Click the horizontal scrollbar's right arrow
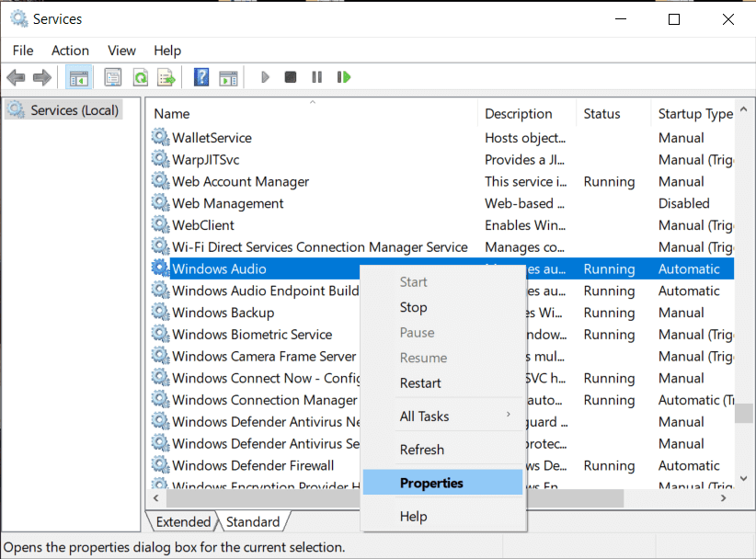This screenshot has width=756, height=559. click(x=726, y=497)
